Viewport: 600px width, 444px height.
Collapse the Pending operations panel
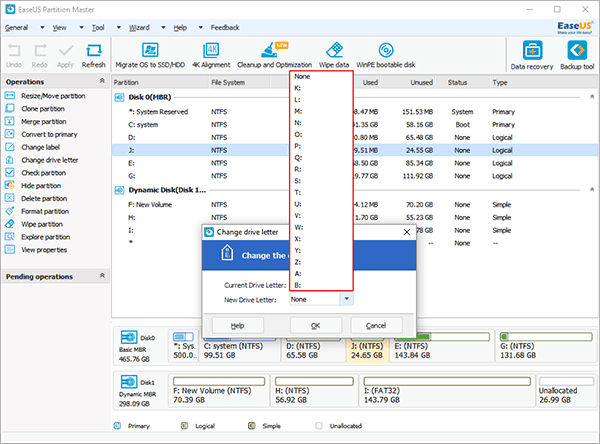click(x=102, y=275)
